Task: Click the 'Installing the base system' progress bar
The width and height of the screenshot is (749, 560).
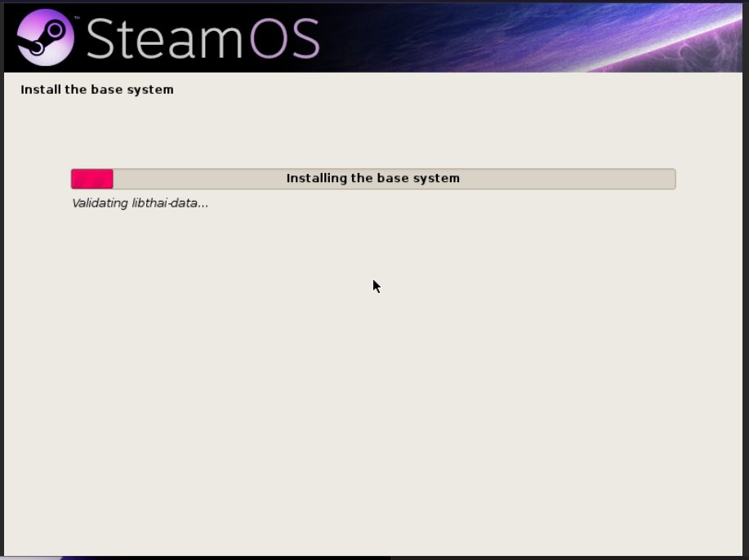Action: click(x=373, y=179)
